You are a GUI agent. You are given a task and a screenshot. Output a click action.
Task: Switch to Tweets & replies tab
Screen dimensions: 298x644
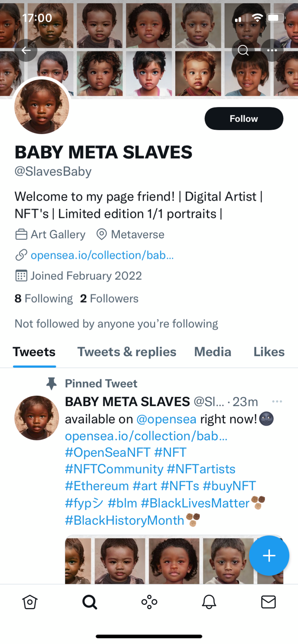point(127,352)
